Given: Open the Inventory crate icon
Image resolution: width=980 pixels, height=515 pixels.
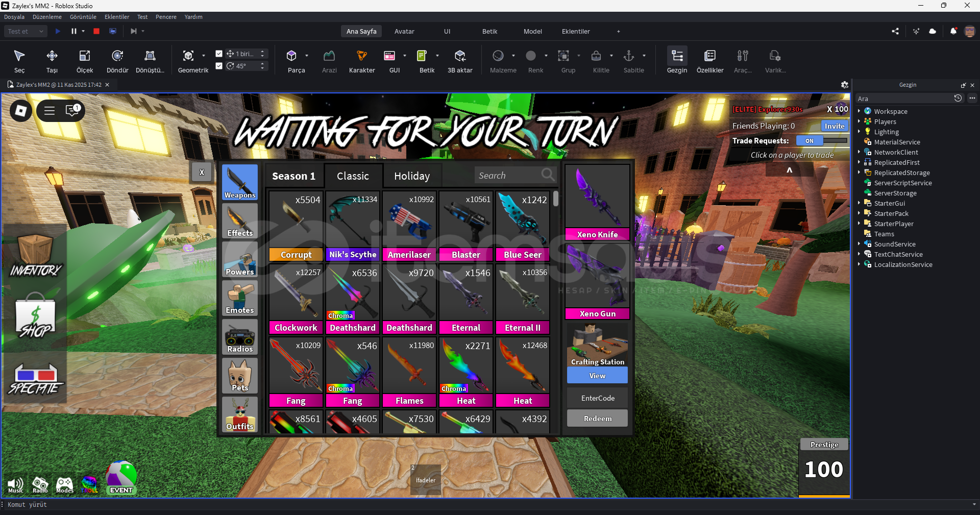Looking at the screenshot, I should [35, 255].
